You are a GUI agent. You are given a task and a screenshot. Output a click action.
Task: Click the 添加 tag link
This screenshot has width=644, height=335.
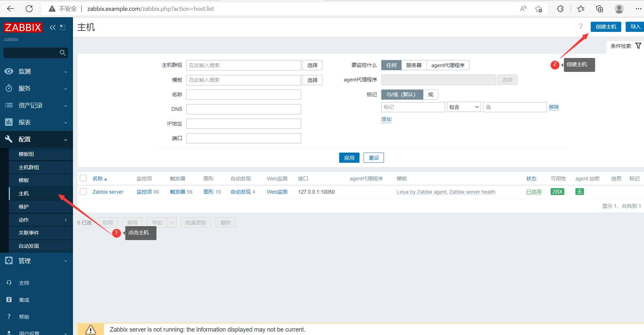pyautogui.click(x=386, y=119)
